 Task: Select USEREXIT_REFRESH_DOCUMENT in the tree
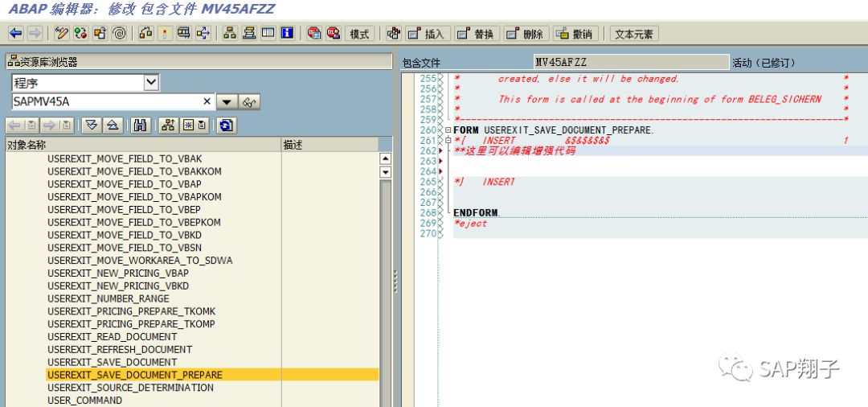120,349
